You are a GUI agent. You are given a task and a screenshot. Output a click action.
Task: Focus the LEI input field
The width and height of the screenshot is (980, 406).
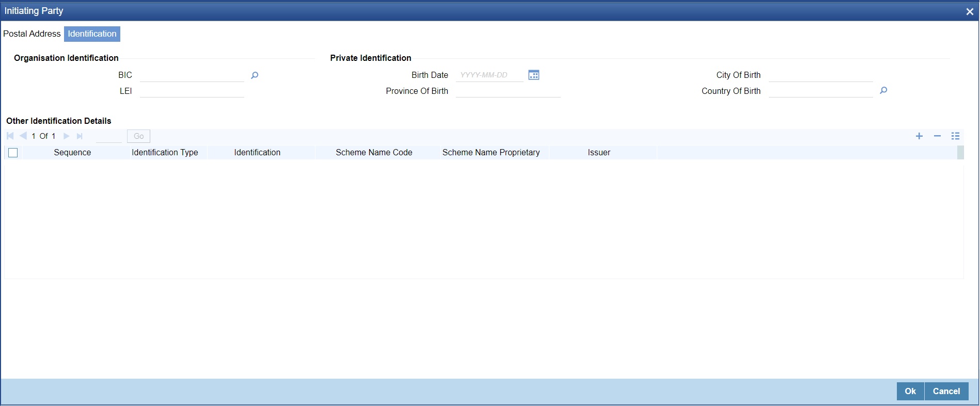tap(192, 91)
